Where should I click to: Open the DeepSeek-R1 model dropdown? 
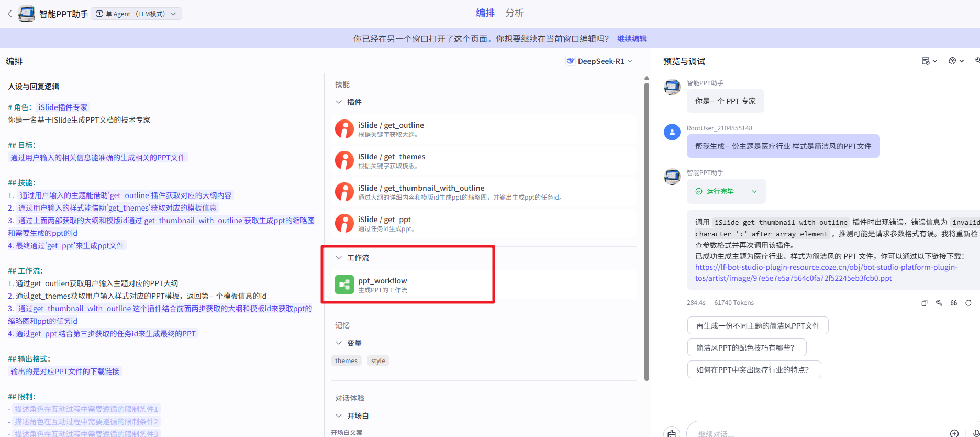(600, 61)
